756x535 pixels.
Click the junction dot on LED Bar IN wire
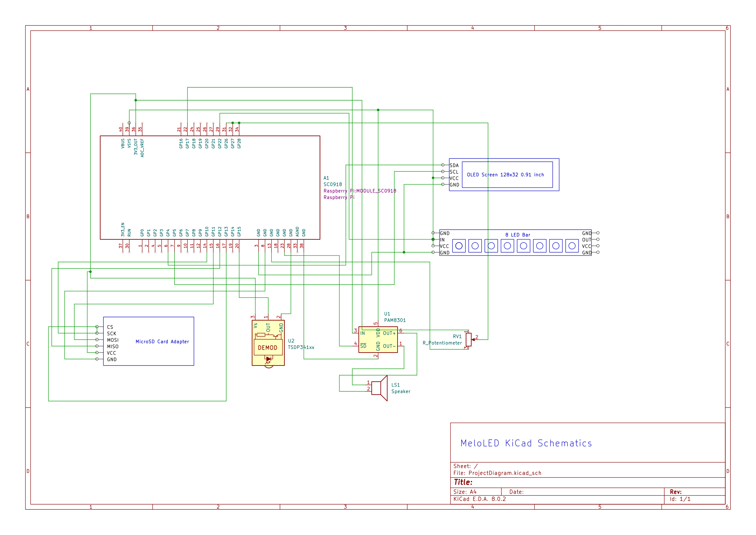[x=433, y=239]
